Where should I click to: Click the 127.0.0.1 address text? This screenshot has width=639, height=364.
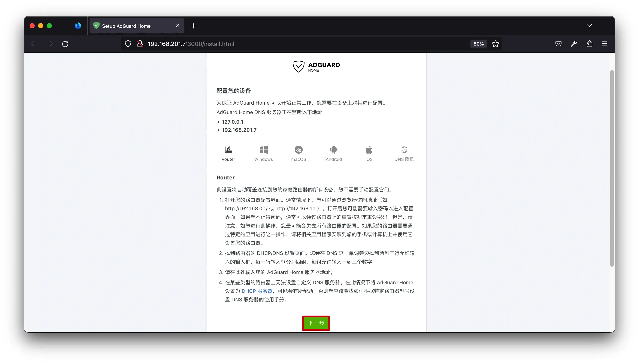click(x=232, y=122)
